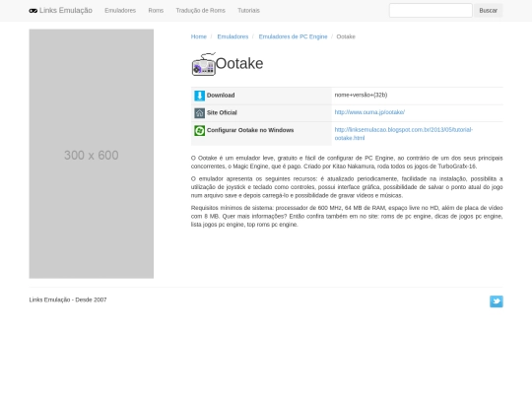Screen dimensions: 532x399
Task: Click the Site Oficial row label
Action: (222, 112)
